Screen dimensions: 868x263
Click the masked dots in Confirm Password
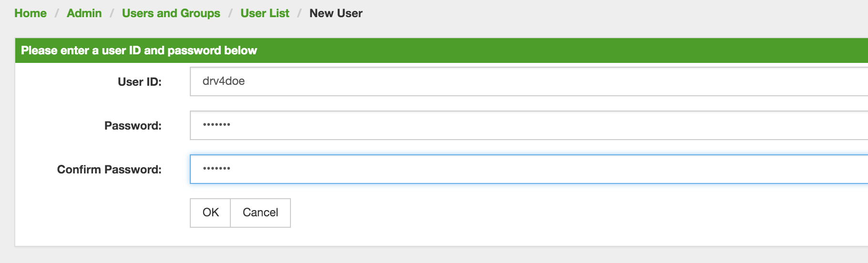(217, 169)
